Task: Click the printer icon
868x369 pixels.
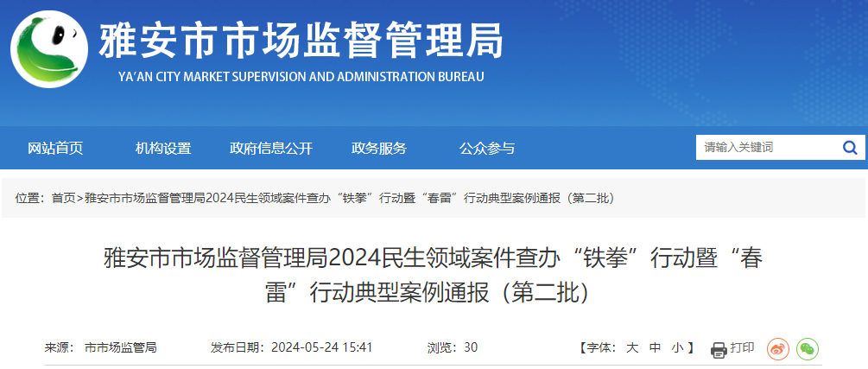Action: (x=719, y=349)
